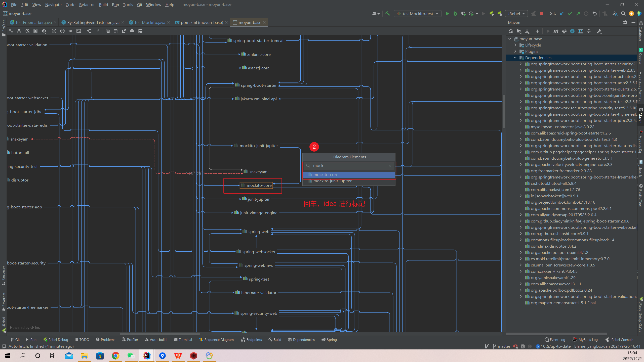Open the Navigate menu
Viewport: 644px width, 362px height.
(53, 5)
